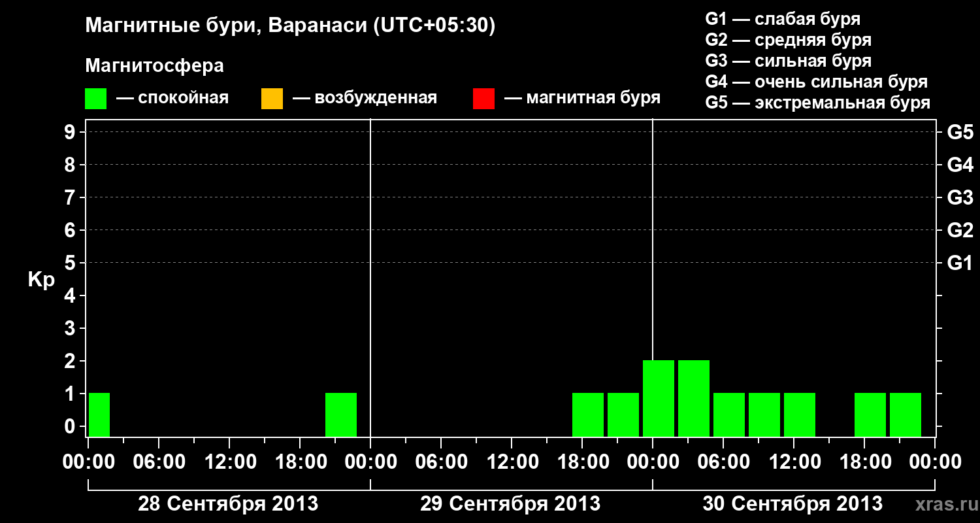Click the right-axis 'G2' storm level label

[x=960, y=230]
